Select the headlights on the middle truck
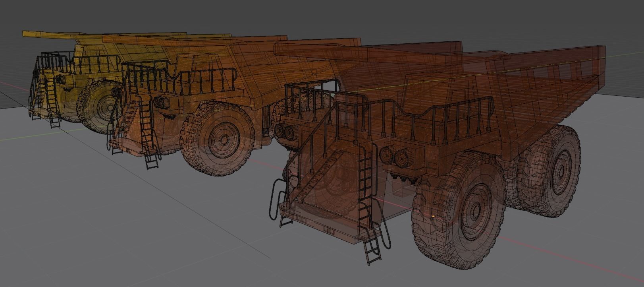 coord(161,103)
